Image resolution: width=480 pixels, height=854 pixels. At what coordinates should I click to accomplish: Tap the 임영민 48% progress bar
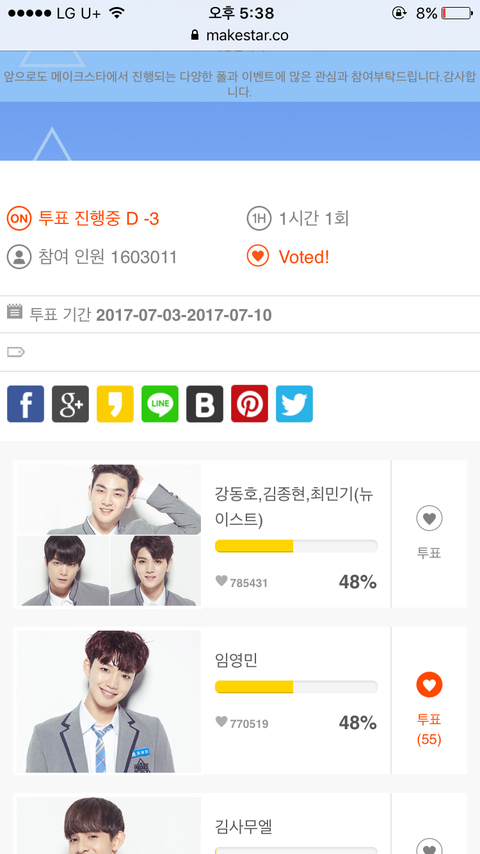tap(296, 687)
